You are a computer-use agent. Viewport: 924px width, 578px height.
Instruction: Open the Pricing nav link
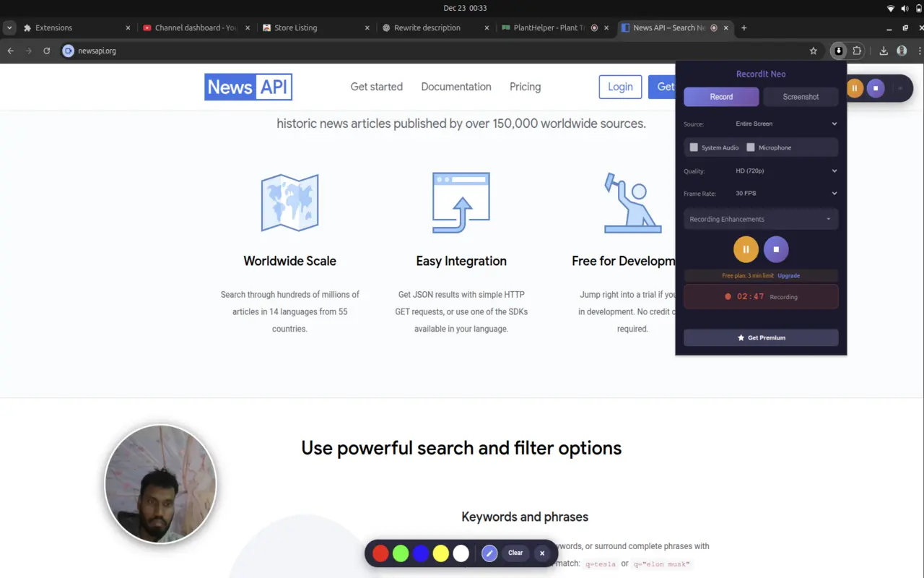(525, 87)
